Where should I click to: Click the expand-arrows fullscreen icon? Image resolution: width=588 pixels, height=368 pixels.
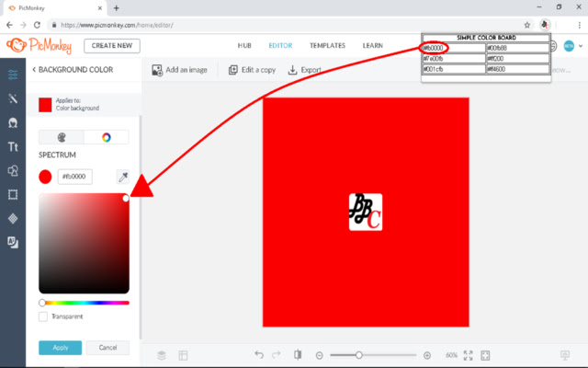pos(468,355)
